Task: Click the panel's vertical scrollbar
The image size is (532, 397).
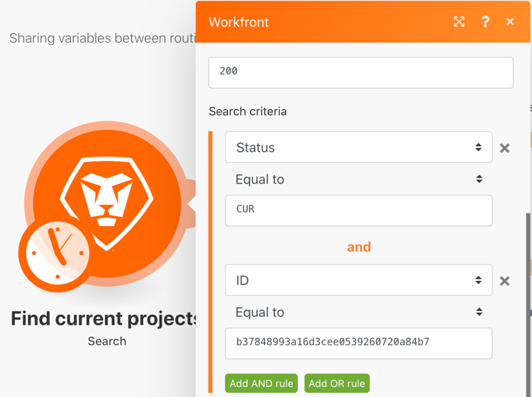Action: coord(528,305)
